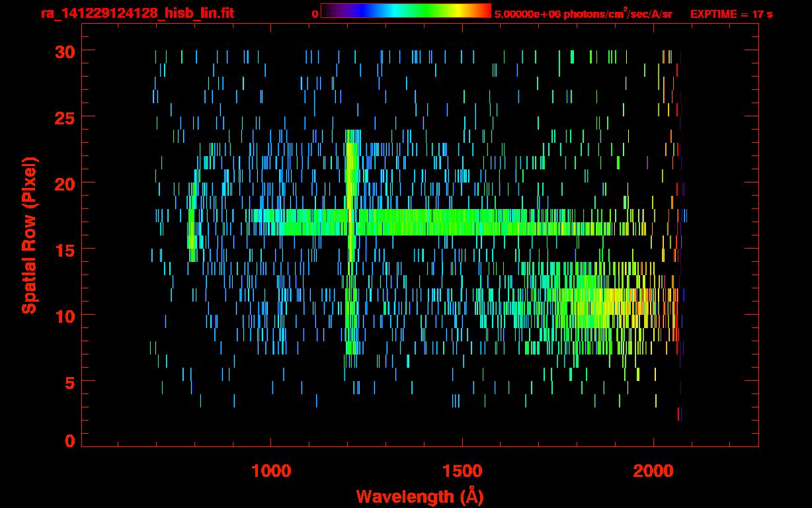The width and height of the screenshot is (812, 508).
Task: Click the filename ra_141229124128_hisb_lin.fit
Action: (x=136, y=13)
